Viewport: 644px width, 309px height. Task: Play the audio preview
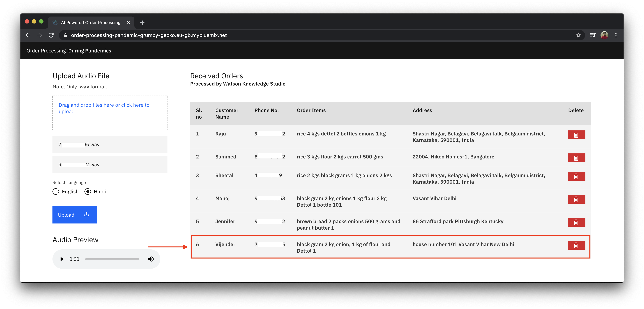coord(62,259)
